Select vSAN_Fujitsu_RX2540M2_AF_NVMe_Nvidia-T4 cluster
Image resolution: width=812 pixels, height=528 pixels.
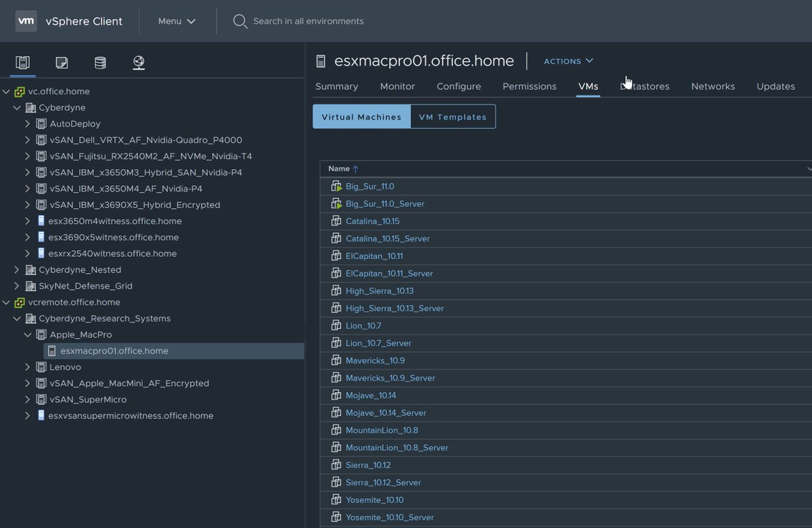click(x=151, y=156)
